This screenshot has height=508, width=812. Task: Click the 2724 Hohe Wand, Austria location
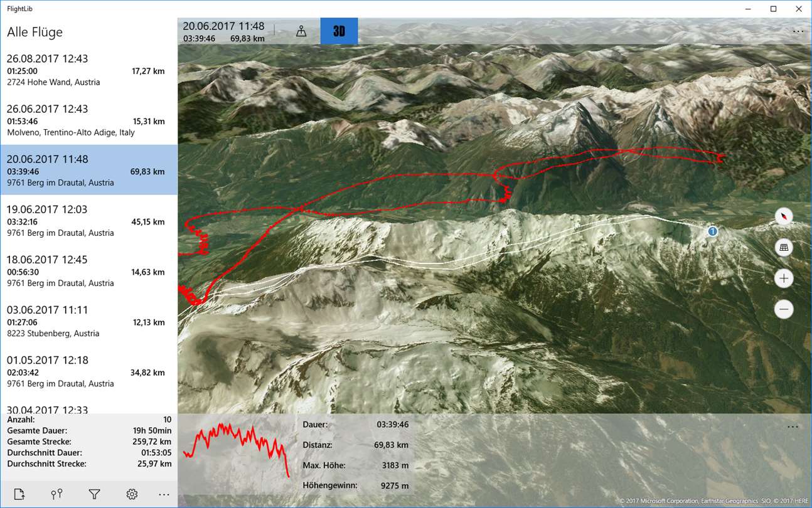53,82
